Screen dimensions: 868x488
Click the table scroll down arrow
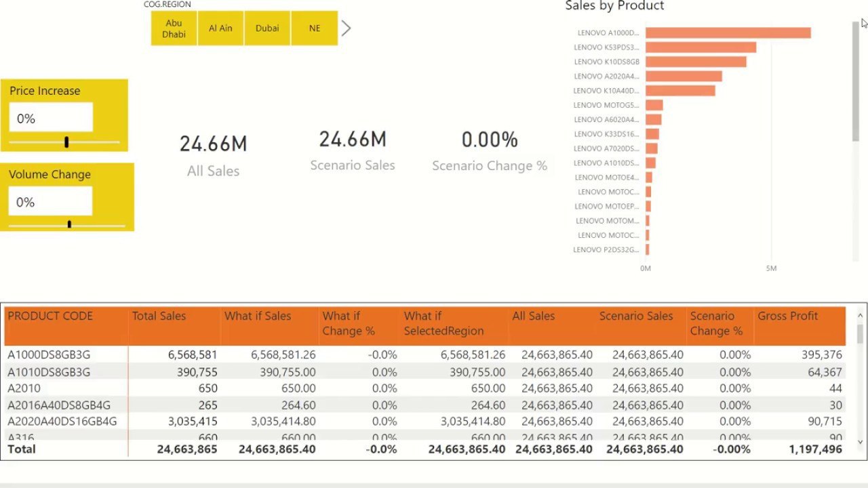point(861,443)
